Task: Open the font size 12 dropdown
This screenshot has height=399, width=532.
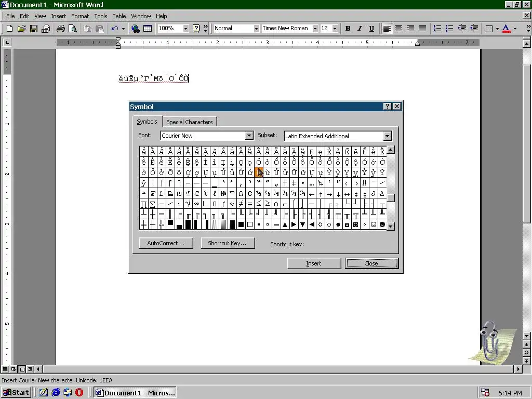Action: pyautogui.click(x=335, y=29)
